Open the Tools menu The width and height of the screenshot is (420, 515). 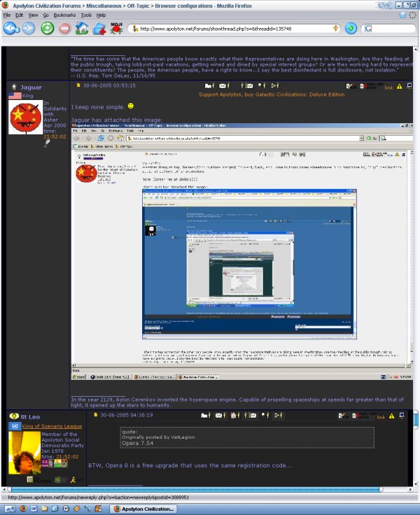(86, 15)
